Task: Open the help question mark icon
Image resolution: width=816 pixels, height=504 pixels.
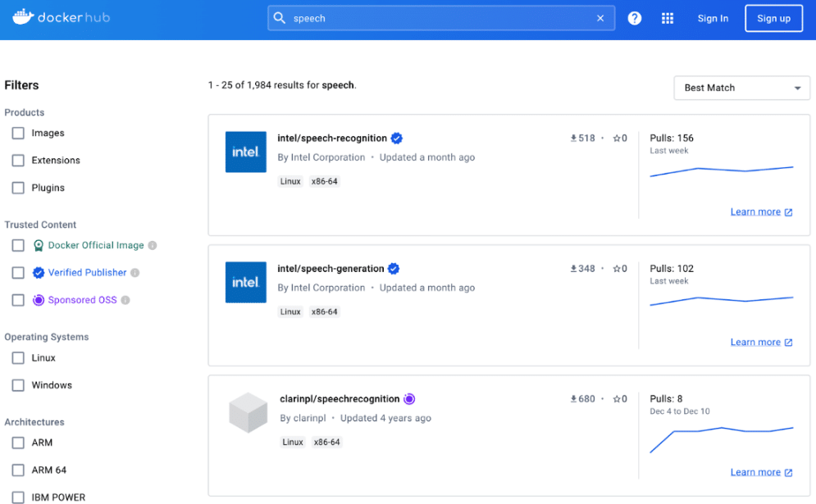Action: pyautogui.click(x=634, y=18)
